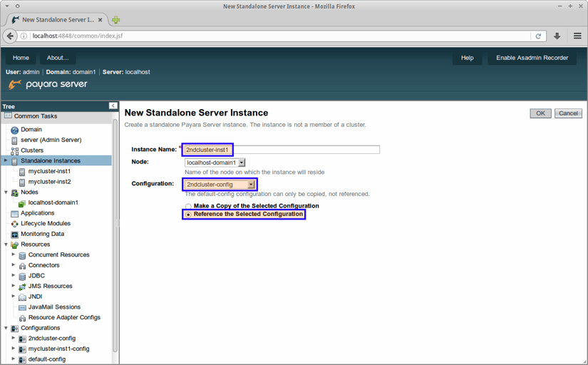Expand the 2ndcluster-config tree arrow
Image resolution: width=588 pixels, height=365 pixels.
[x=14, y=338]
